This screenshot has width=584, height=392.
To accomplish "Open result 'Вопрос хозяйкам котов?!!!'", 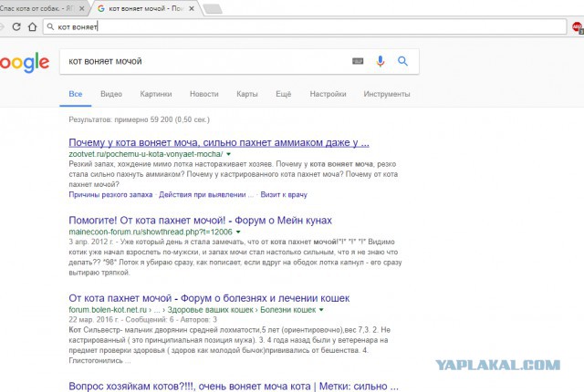I will pos(234,386).
